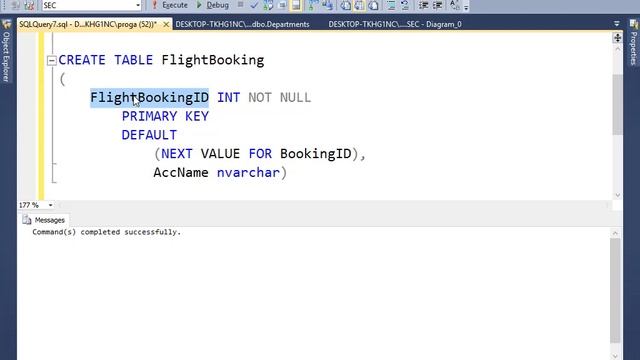Viewport: 640px width, 360px height.
Task: Decrease indent of selected code
Action: click(423, 5)
